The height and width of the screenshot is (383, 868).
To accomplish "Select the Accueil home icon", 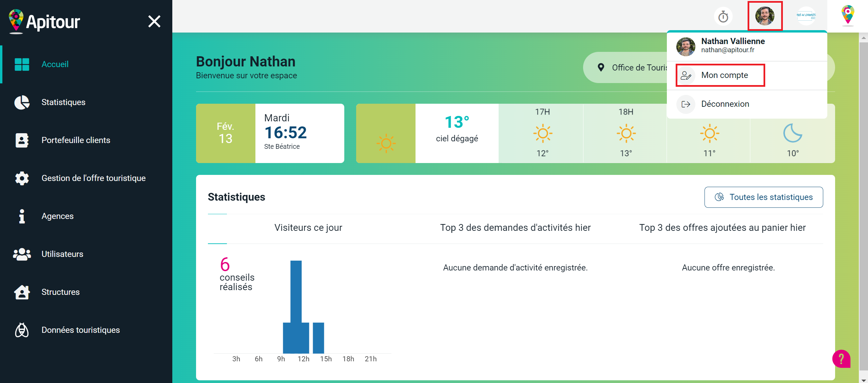I will (21, 64).
